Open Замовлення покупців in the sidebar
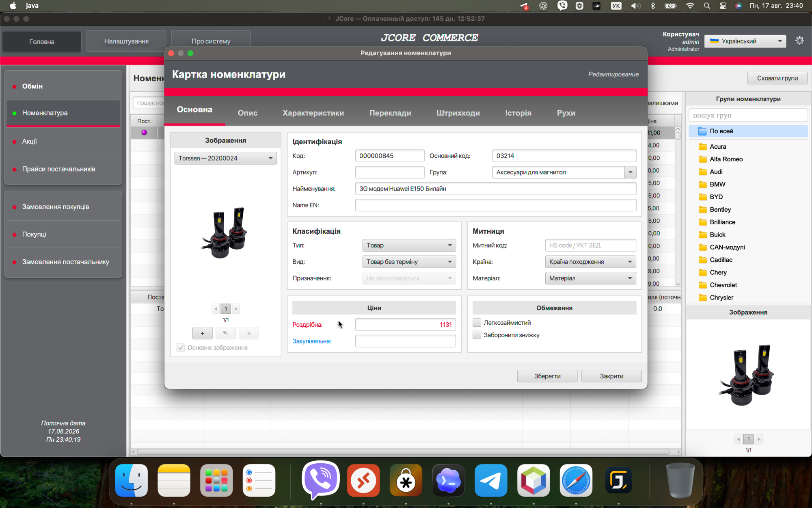 pos(63,207)
